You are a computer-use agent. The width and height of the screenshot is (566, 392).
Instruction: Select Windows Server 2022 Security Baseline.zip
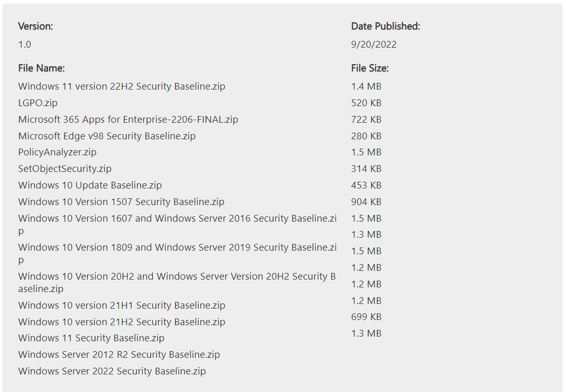coord(112,371)
